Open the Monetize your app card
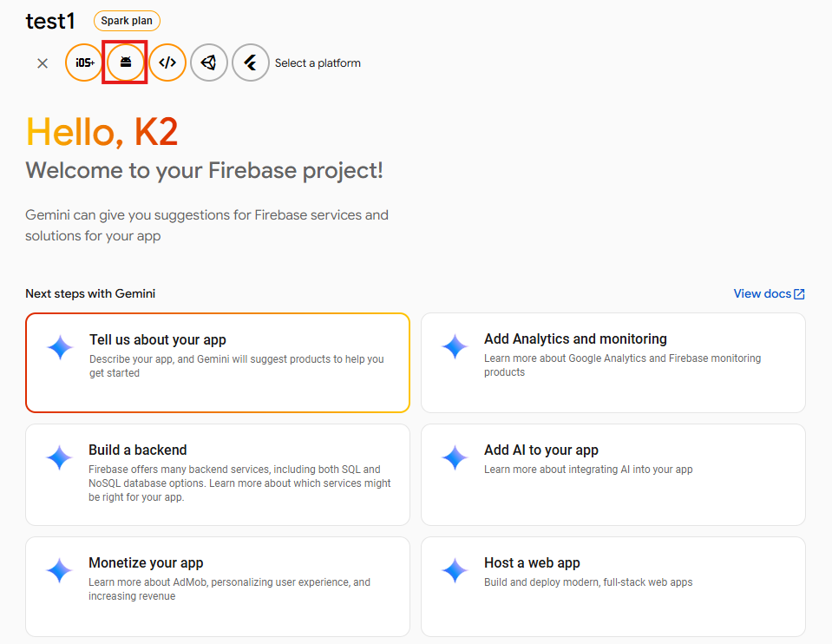Viewport: 832px width, 644px height. [x=217, y=586]
